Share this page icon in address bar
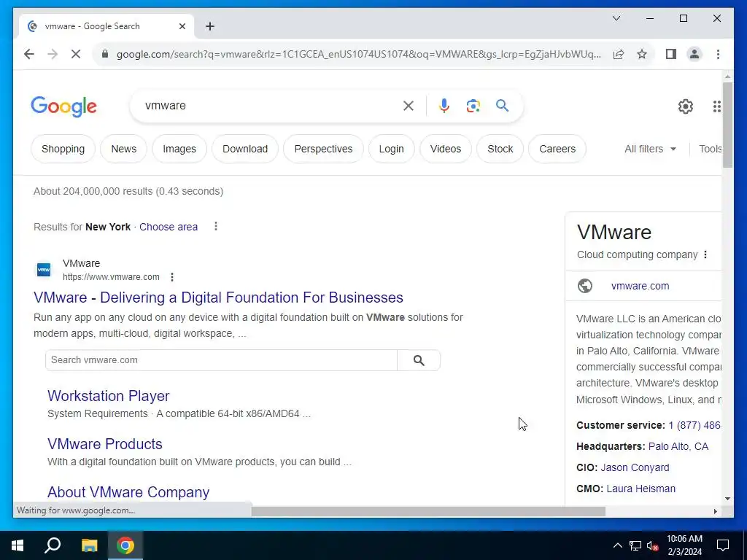The width and height of the screenshot is (747, 560). [x=619, y=54]
